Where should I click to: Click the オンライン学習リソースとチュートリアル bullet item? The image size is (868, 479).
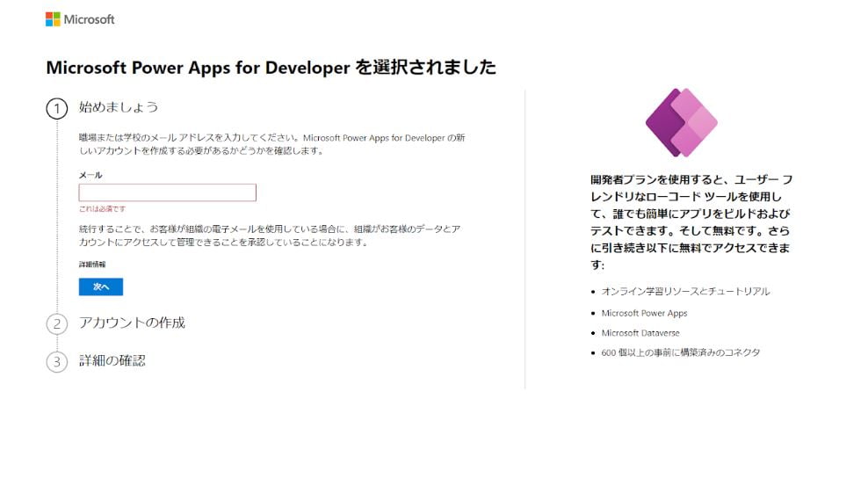pyautogui.click(x=685, y=291)
